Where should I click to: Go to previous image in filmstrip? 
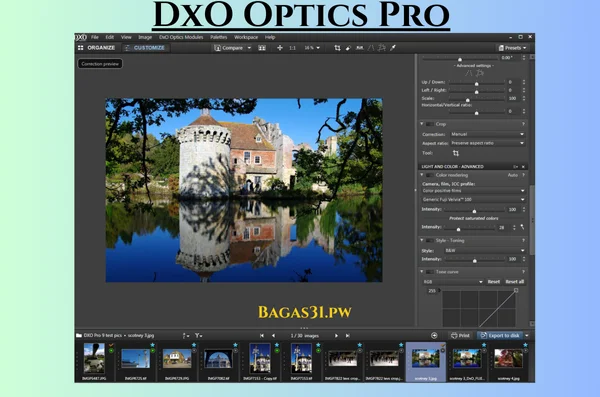[x=273, y=336]
